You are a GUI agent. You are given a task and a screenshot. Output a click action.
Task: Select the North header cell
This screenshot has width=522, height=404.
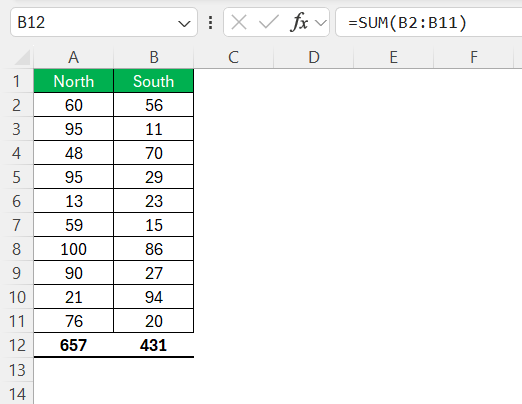point(74,81)
